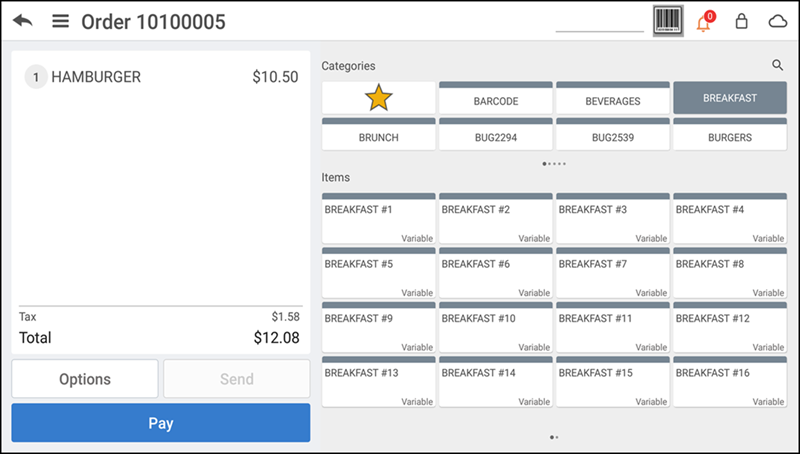
Task: Click the Tax amount $1.58
Action: (285, 317)
